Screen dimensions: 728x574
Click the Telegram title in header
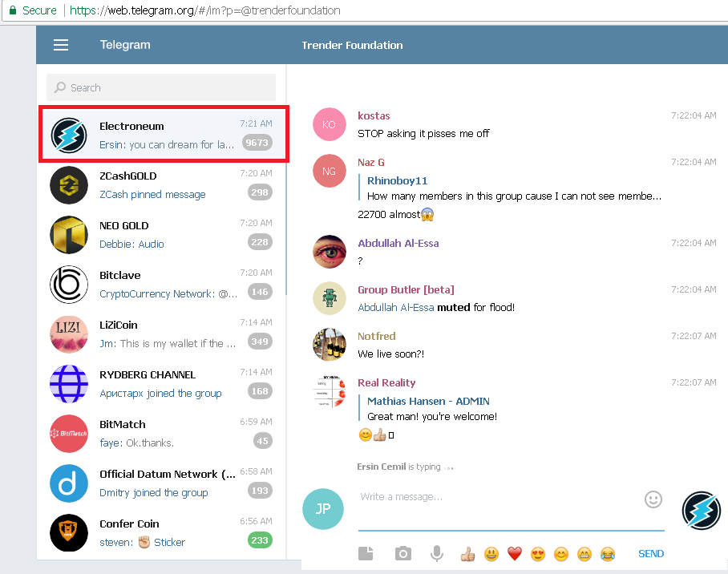125,45
